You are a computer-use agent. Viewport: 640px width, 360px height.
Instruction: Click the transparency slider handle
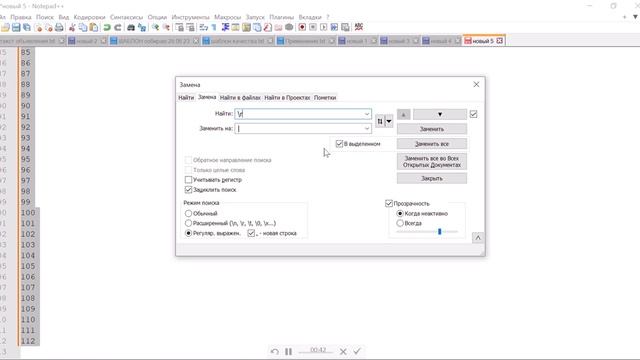point(440,231)
